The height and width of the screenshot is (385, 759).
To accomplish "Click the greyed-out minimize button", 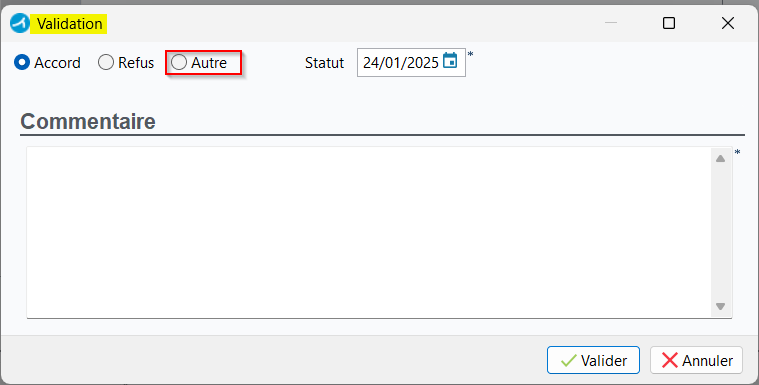I will [x=611, y=23].
